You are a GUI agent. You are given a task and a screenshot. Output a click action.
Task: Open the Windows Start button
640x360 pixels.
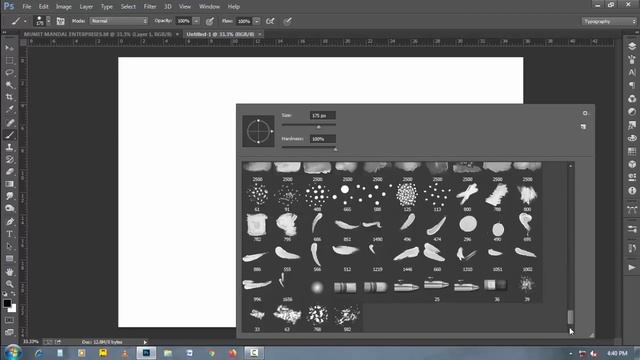pyautogui.click(x=12, y=353)
